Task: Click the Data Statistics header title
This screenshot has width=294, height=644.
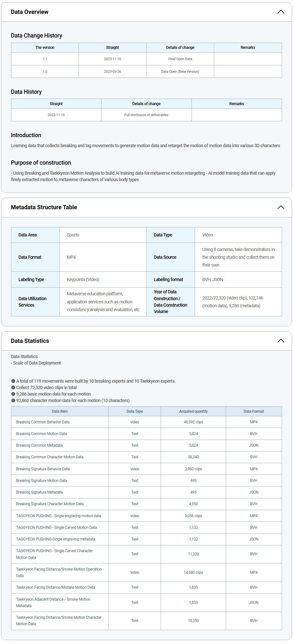Action: (30, 341)
